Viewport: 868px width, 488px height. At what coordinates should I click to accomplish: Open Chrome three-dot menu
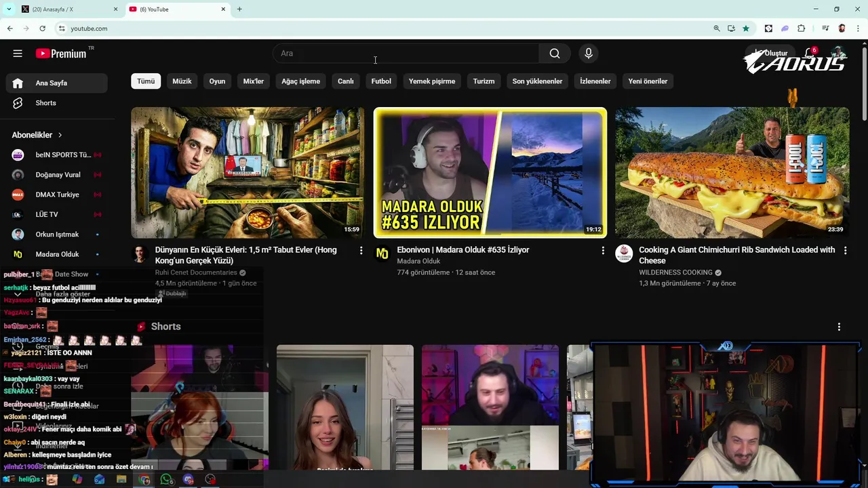pos(859,28)
